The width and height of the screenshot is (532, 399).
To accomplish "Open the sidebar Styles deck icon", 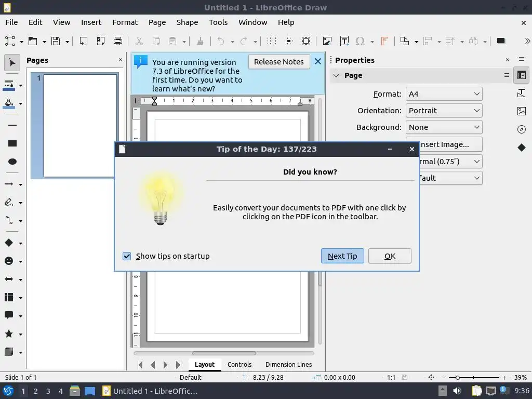I will point(522,93).
